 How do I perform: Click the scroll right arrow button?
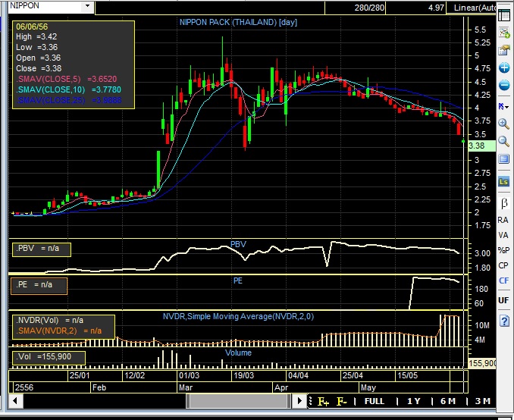[299, 400]
